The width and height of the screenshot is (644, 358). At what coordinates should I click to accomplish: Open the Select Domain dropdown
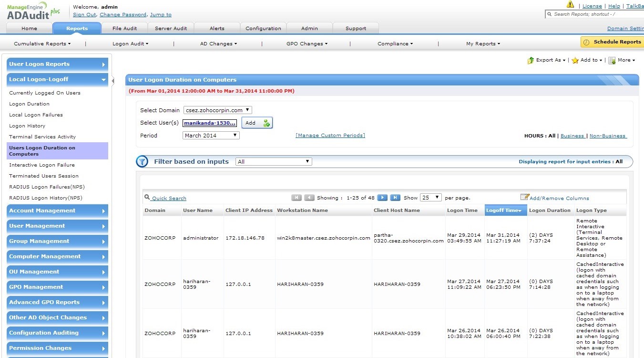point(218,110)
